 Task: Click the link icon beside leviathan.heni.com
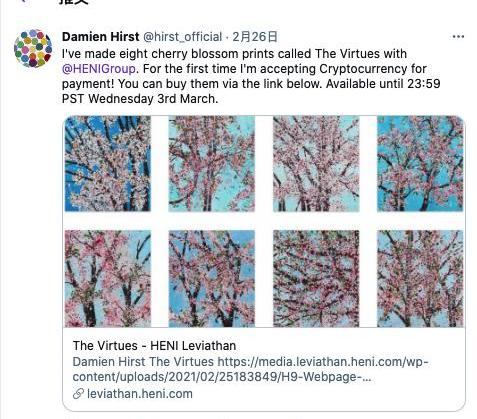(78, 394)
